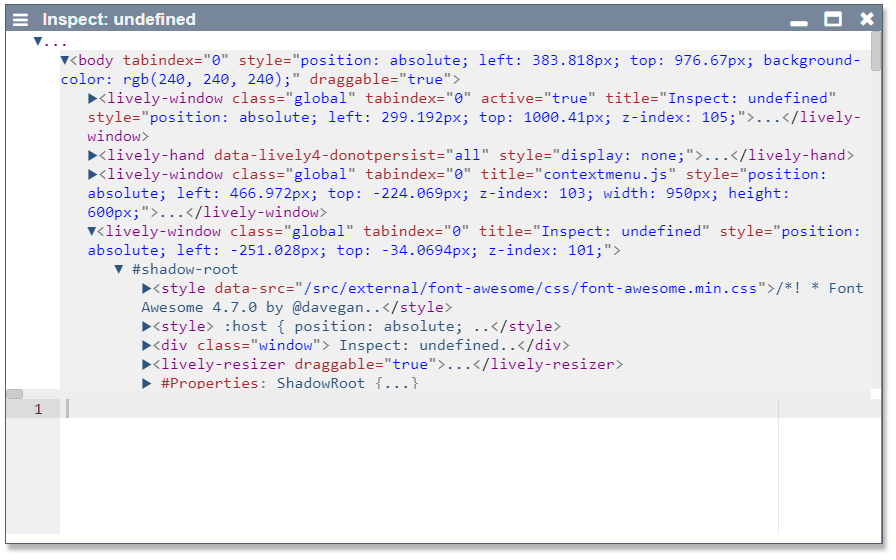Click into the code editor on line 1
Image resolution: width=896 pixels, height=560 pixels.
pos(400,409)
